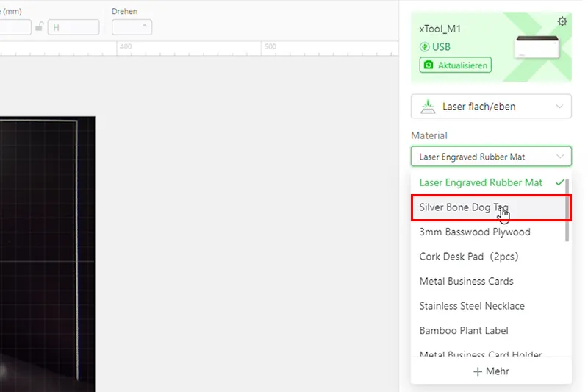
Task: Click the laser flat mode icon
Action: click(428, 107)
